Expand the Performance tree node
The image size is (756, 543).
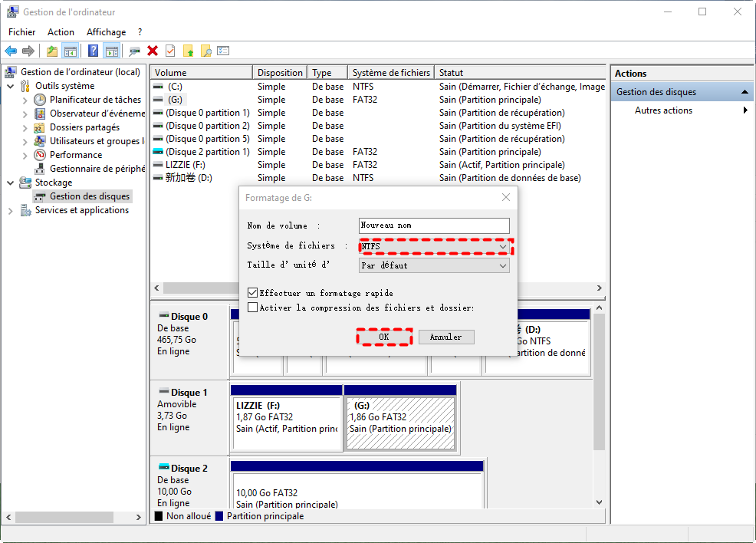pyautogui.click(x=25, y=155)
